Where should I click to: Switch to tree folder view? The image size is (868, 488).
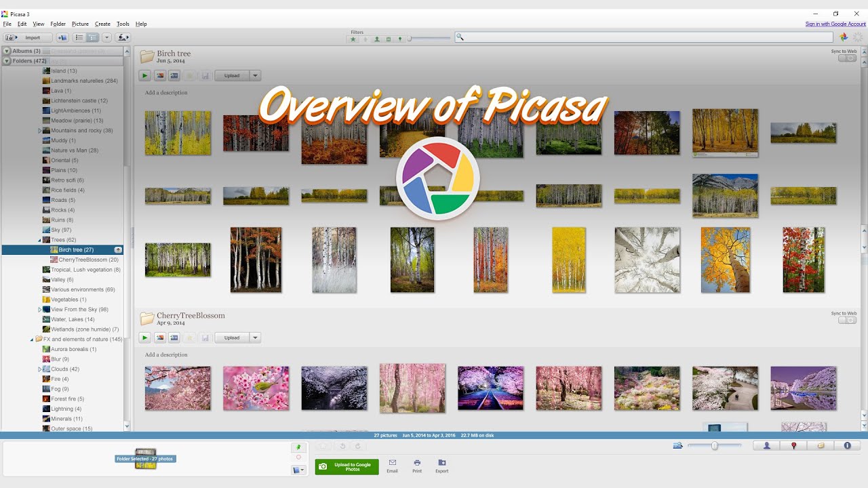click(x=92, y=37)
